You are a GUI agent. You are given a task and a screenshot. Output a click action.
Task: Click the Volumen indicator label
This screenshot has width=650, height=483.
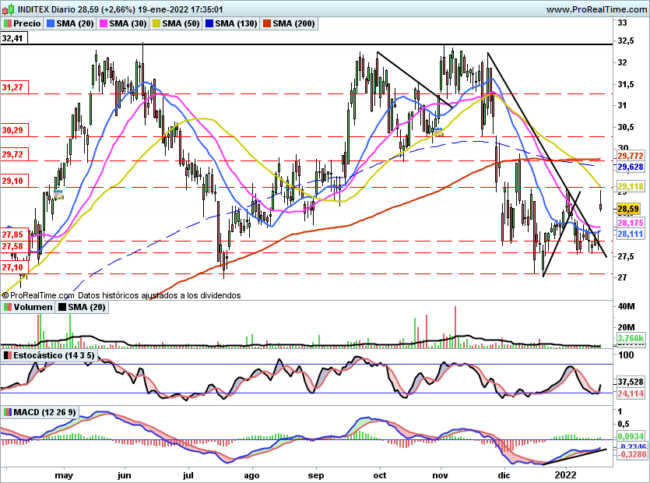click(x=28, y=307)
